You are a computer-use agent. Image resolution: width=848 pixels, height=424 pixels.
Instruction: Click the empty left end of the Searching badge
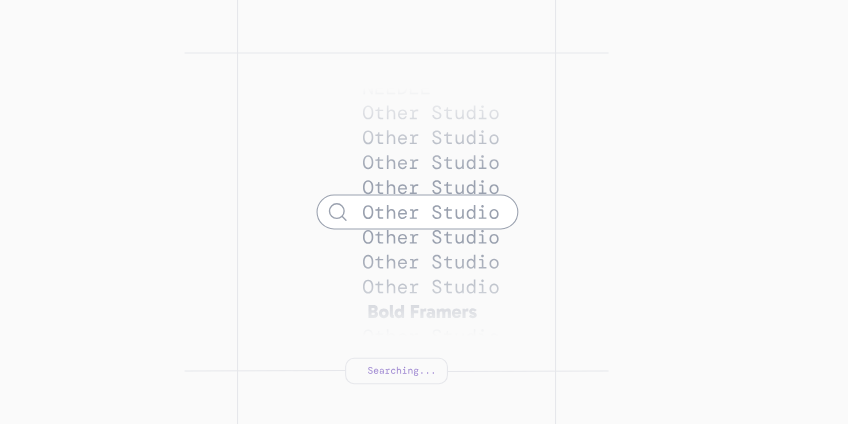pyautogui.click(x=355, y=371)
